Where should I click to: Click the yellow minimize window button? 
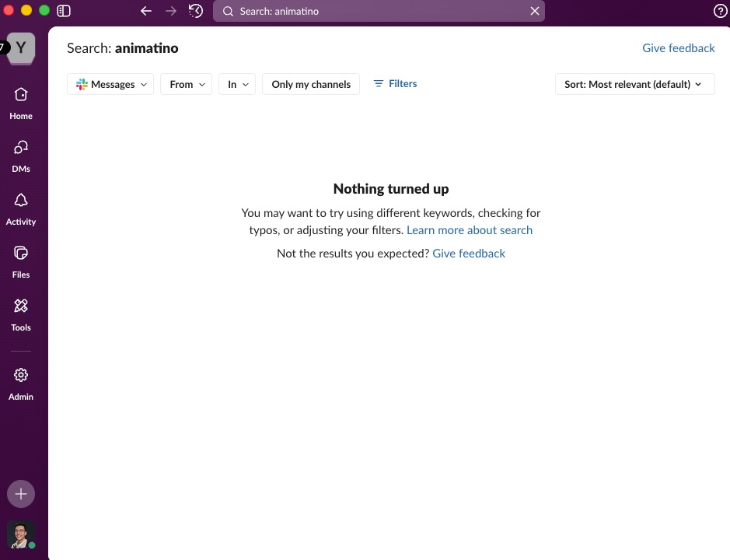(26, 10)
